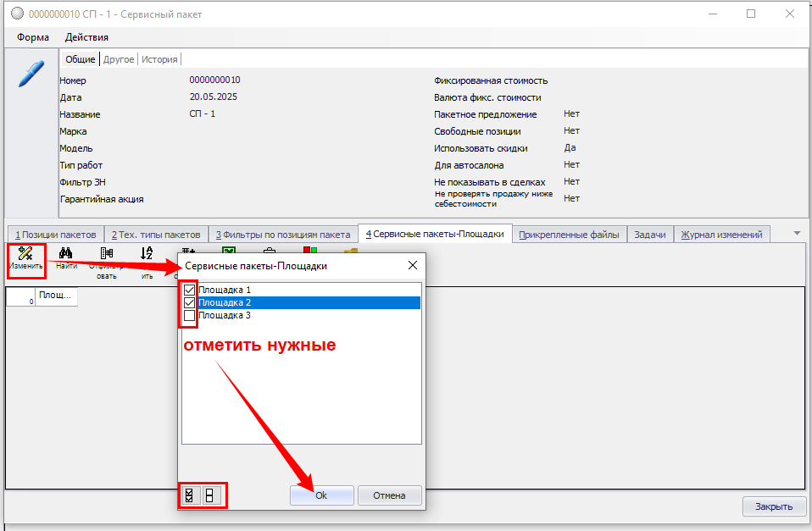Click the uncheck all boxes icon
The width and height of the screenshot is (812, 531).
210,495
